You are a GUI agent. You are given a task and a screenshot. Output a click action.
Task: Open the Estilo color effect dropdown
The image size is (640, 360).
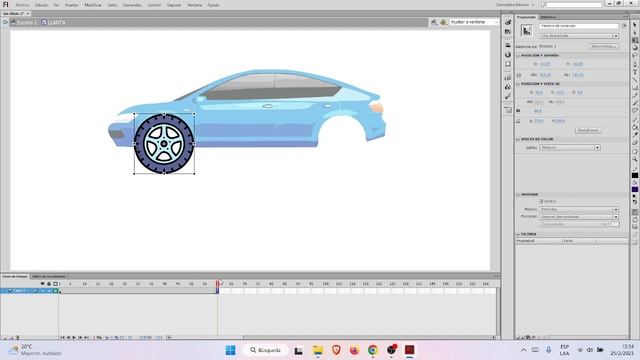(570, 148)
